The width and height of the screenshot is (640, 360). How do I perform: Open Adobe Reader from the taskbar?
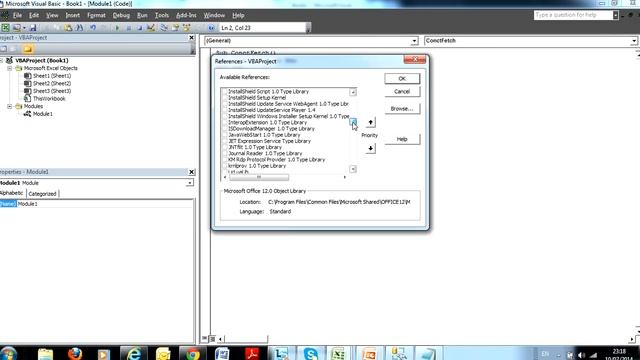click(x=251, y=353)
